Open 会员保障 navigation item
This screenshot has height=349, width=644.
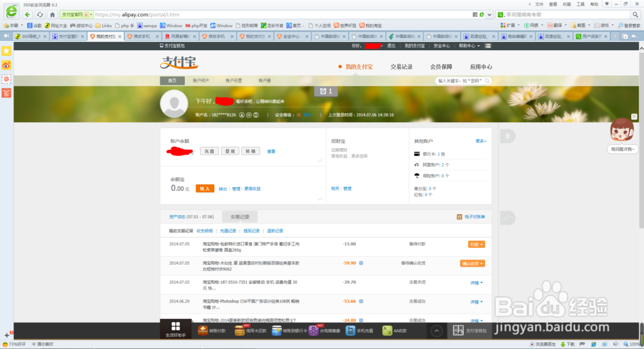pos(441,66)
